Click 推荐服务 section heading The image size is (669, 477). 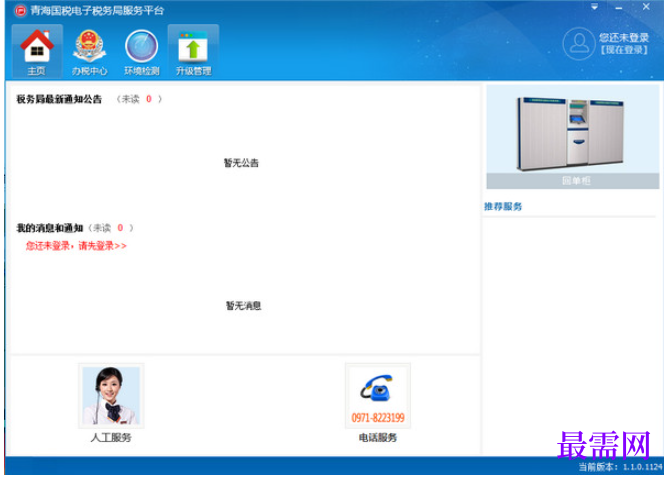pos(503,207)
